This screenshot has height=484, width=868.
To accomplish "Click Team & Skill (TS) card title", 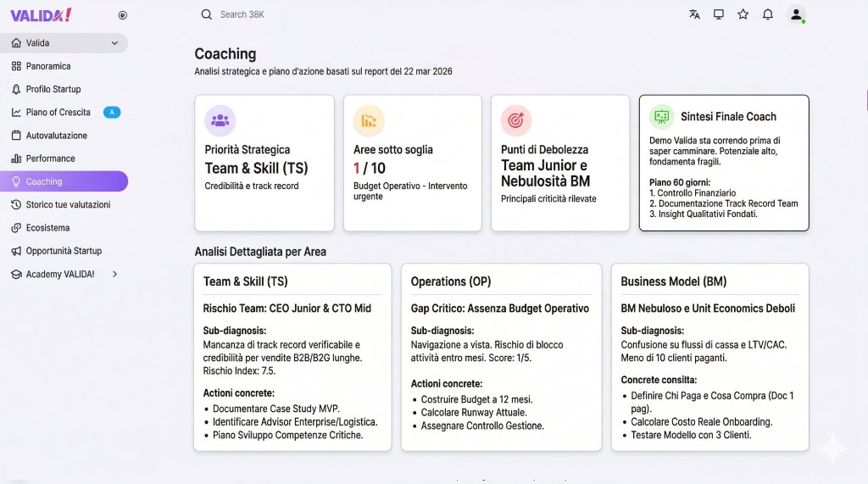I will click(x=246, y=281).
